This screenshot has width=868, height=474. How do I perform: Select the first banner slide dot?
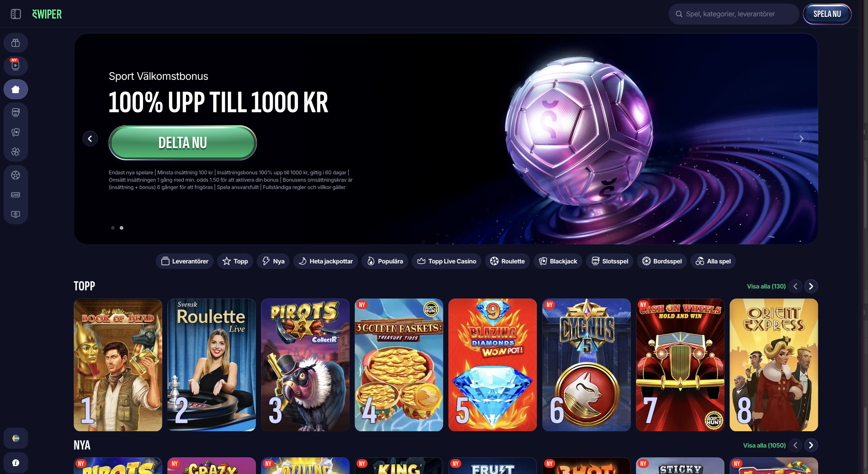coord(113,228)
